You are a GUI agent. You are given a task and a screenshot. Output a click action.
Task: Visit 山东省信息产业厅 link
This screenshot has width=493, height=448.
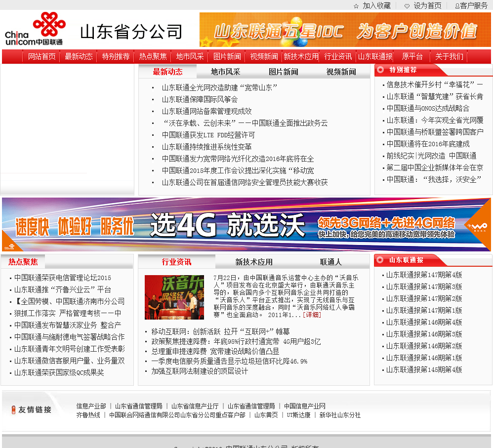[x=195, y=406]
